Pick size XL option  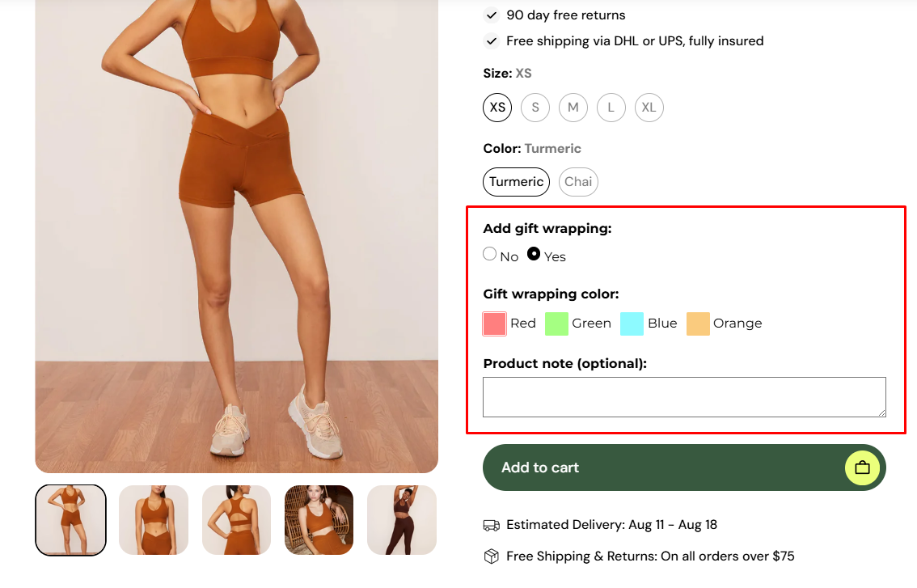point(649,108)
